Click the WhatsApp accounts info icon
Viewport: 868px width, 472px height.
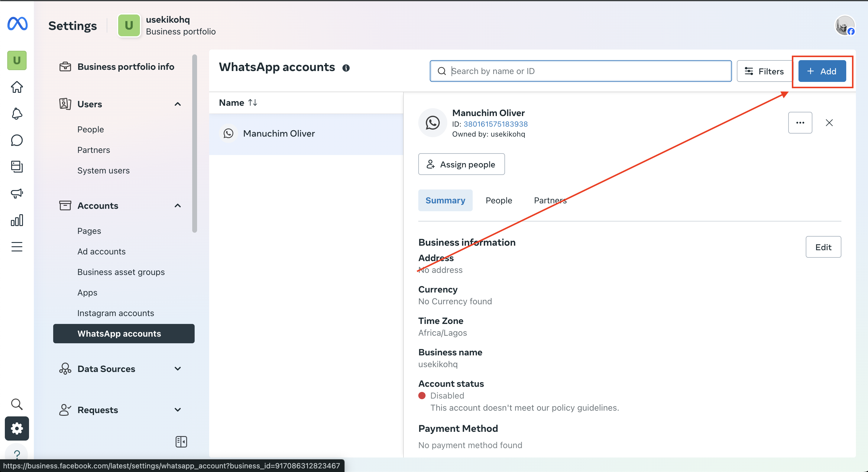click(346, 68)
